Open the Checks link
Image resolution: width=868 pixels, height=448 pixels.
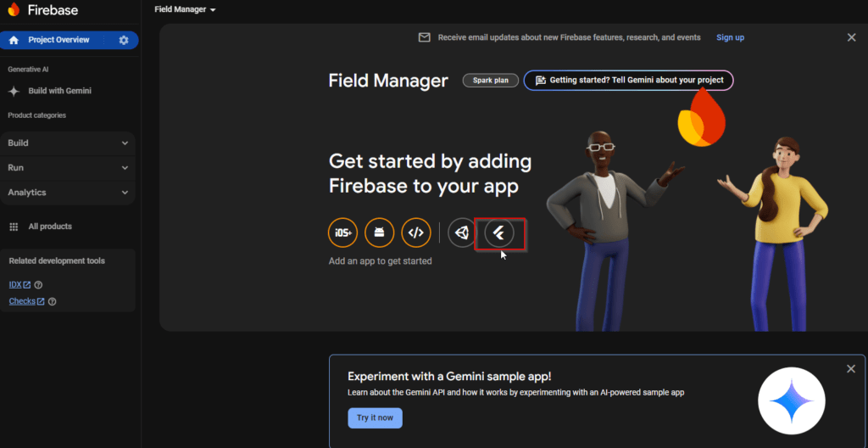tap(26, 301)
